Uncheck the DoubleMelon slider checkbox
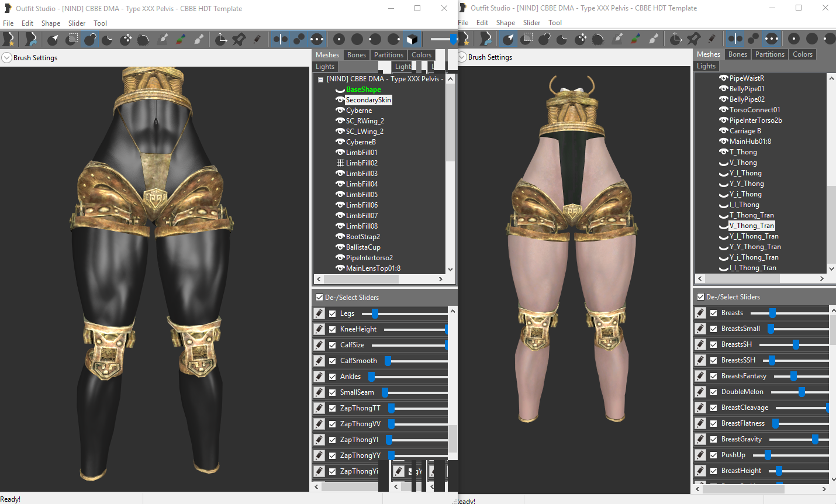Screen dimensions: 836x504 coord(713,392)
